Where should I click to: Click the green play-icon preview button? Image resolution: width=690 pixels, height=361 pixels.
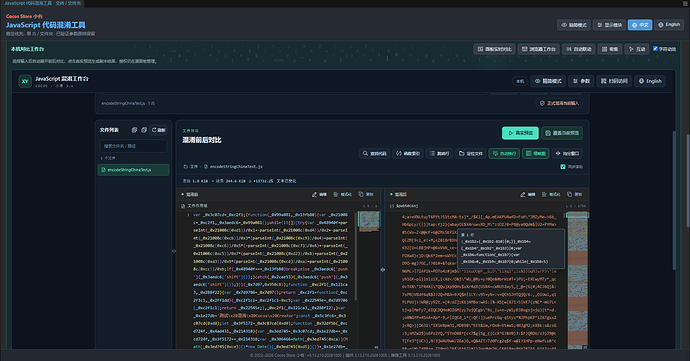[x=520, y=133]
